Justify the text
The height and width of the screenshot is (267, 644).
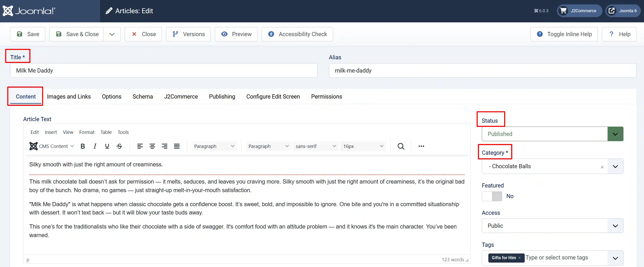[x=177, y=146]
